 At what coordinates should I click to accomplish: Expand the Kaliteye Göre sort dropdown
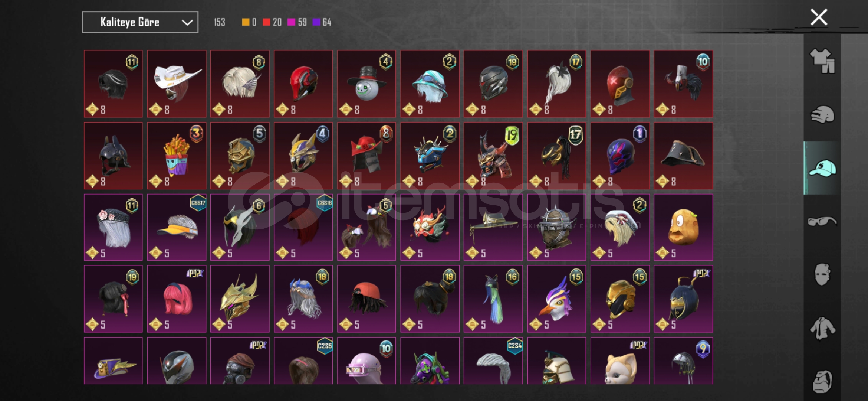pyautogui.click(x=140, y=22)
